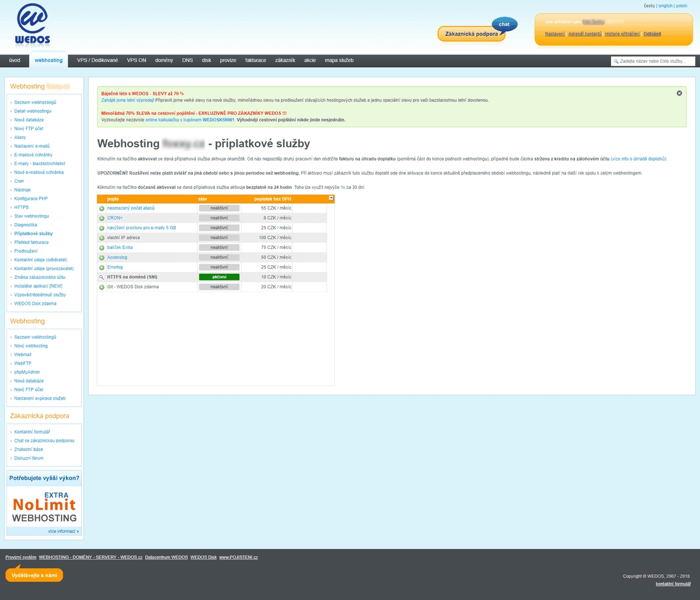Open Diagnostika sidebar link
The image size is (700, 600).
coord(25,225)
